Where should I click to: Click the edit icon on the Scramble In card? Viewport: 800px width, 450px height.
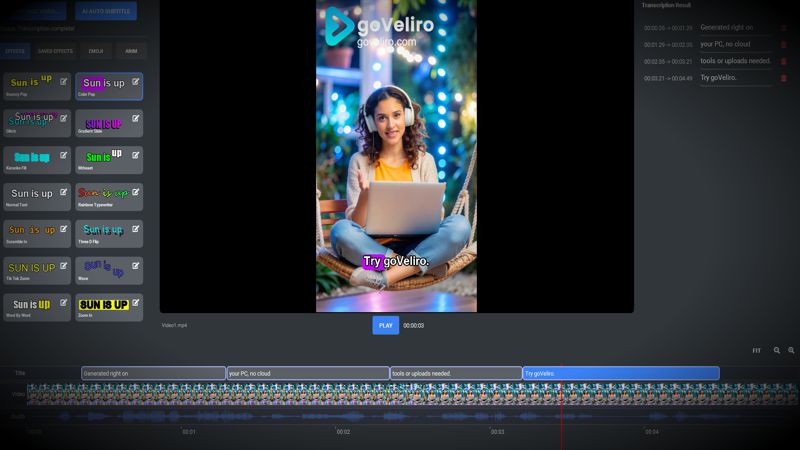click(63, 229)
